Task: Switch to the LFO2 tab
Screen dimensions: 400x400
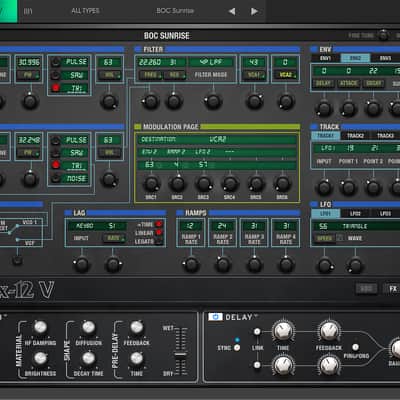Action: [x=355, y=213]
